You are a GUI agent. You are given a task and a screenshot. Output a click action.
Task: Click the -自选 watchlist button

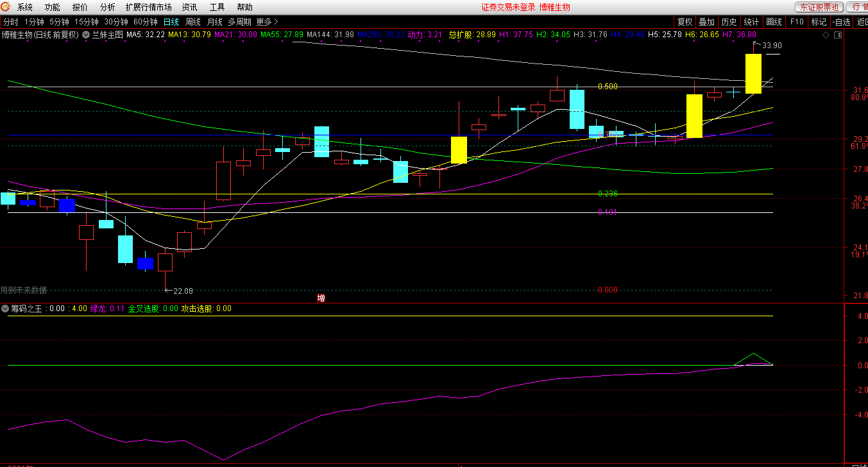[x=842, y=22]
